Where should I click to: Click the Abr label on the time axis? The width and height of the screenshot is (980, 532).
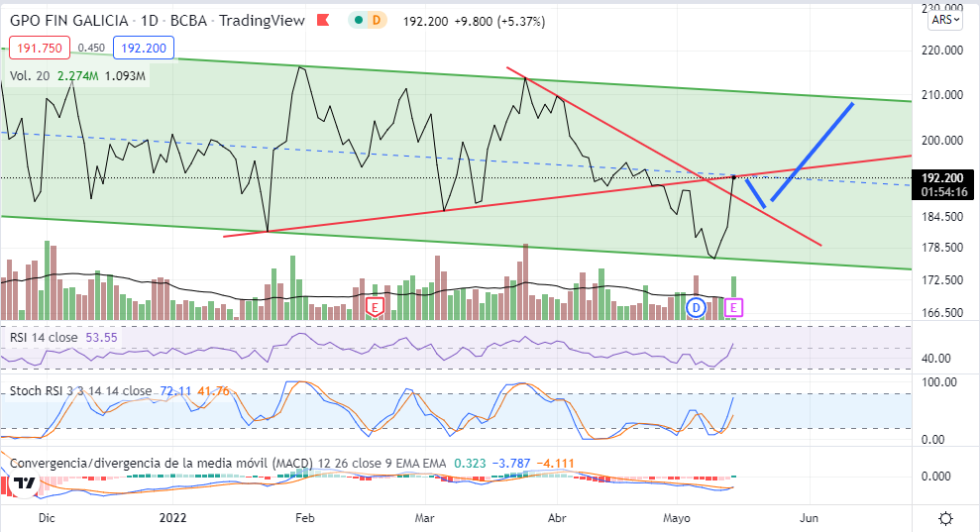coord(557,518)
